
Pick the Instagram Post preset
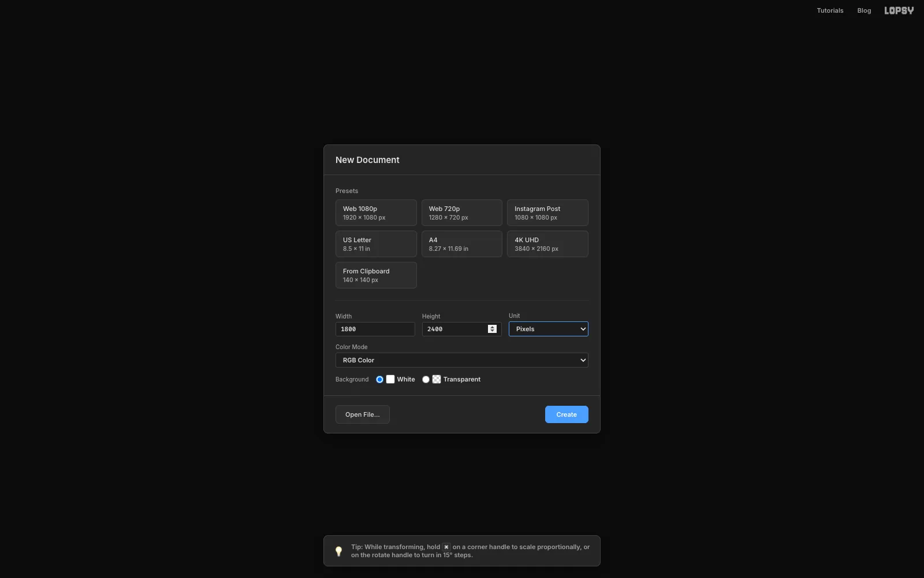click(x=547, y=213)
